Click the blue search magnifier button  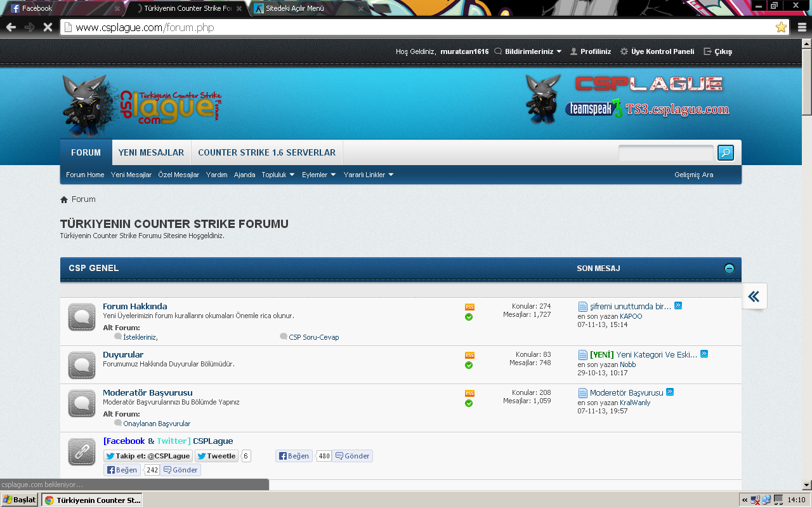(725, 152)
